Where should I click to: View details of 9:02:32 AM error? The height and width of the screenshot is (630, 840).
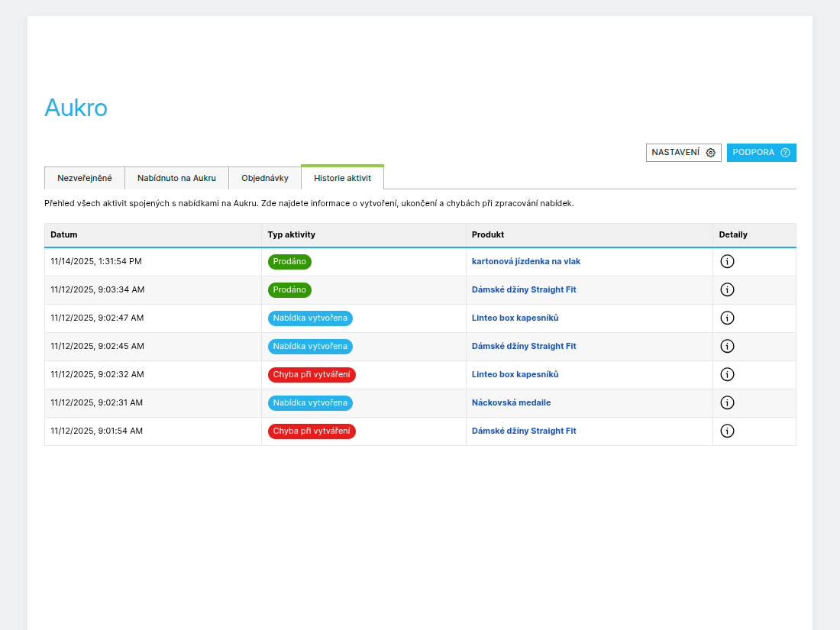point(727,374)
